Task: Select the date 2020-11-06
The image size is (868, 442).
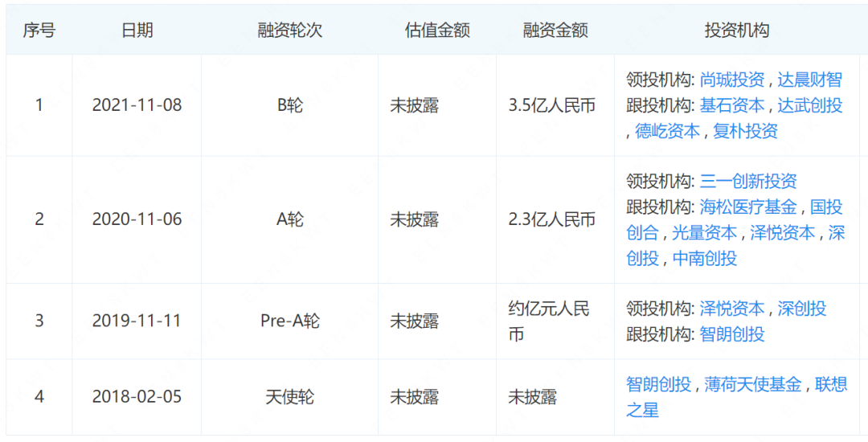Action: 137,219
